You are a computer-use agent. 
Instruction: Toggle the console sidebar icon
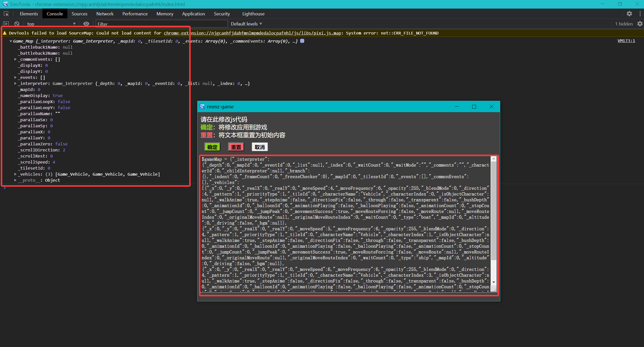pyautogui.click(x=6, y=24)
